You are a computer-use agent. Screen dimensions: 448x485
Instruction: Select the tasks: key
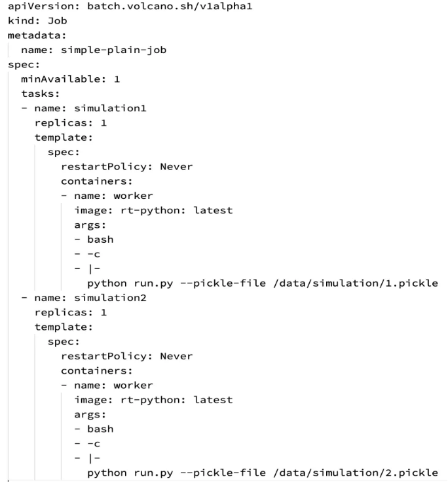(x=40, y=94)
